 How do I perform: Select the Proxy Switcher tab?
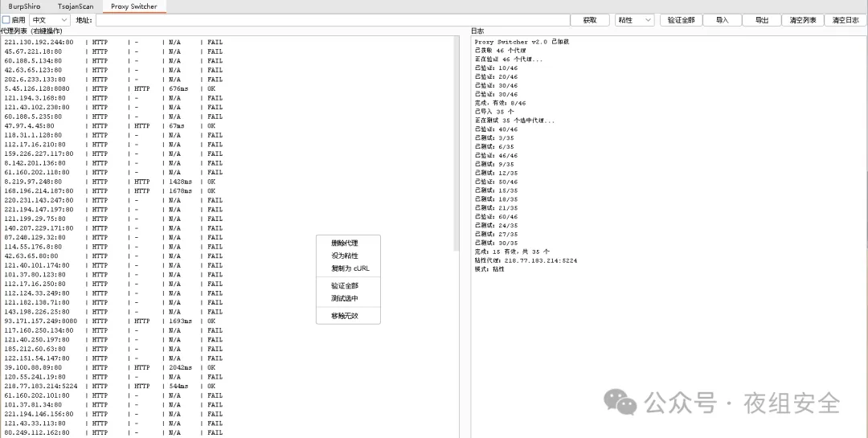coord(134,6)
